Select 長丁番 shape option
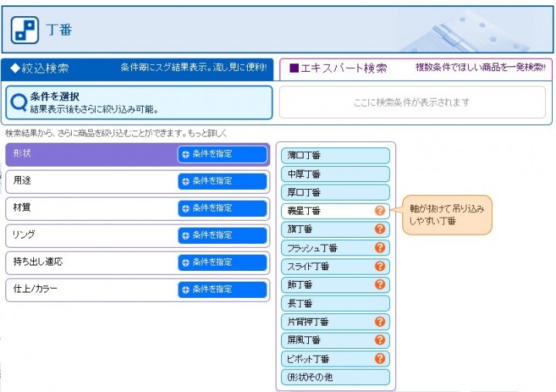 pyautogui.click(x=335, y=303)
